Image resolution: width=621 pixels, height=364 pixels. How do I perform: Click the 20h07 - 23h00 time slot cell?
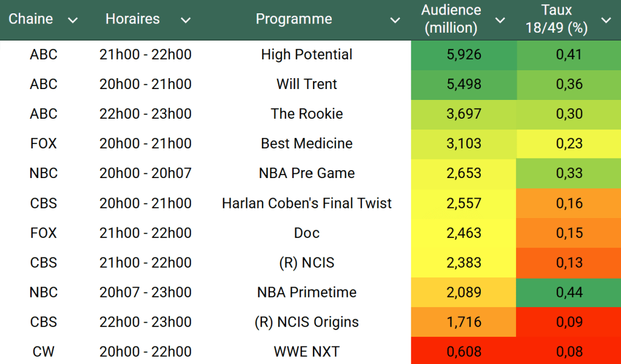[x=145, y=292]
